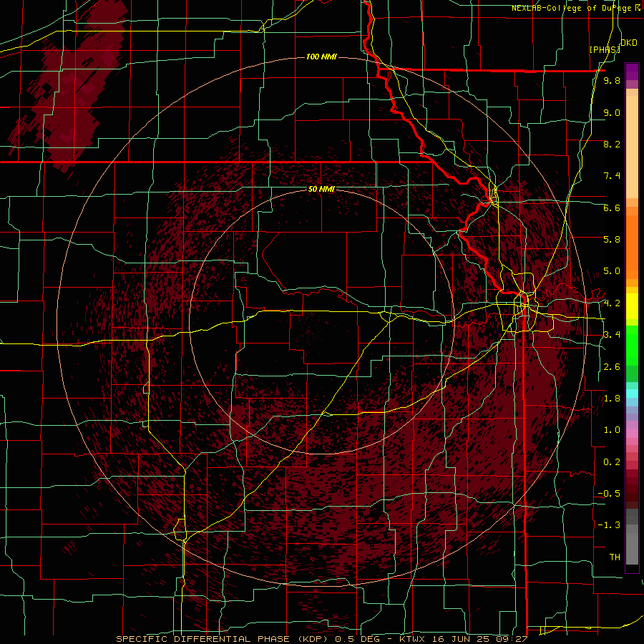Select the 7.4 value on the legend
This screenshot has height=644, width=644.
coord(612,176)
